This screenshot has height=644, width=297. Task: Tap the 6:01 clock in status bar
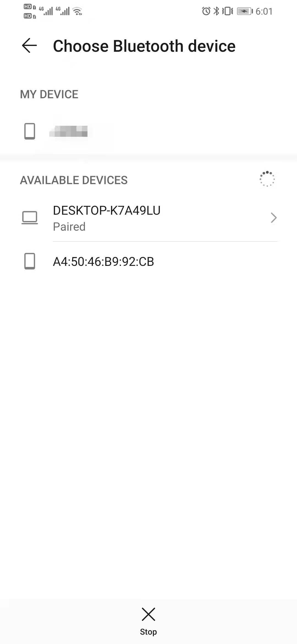click(x=264, y=11)
